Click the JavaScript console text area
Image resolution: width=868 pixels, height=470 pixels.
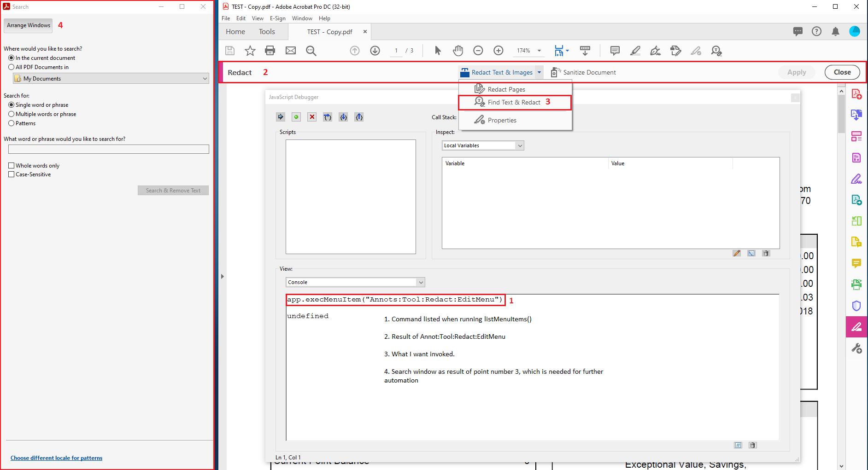[533, 367]
